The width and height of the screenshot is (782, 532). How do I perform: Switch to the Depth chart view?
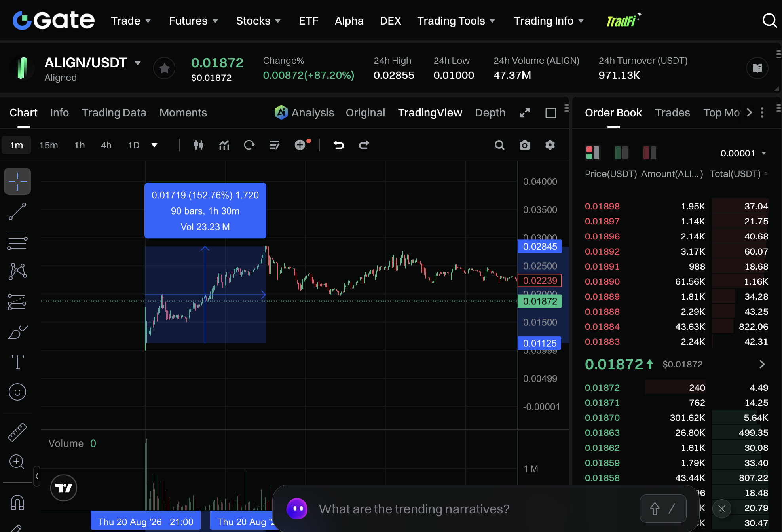click(x=490, y=113)
